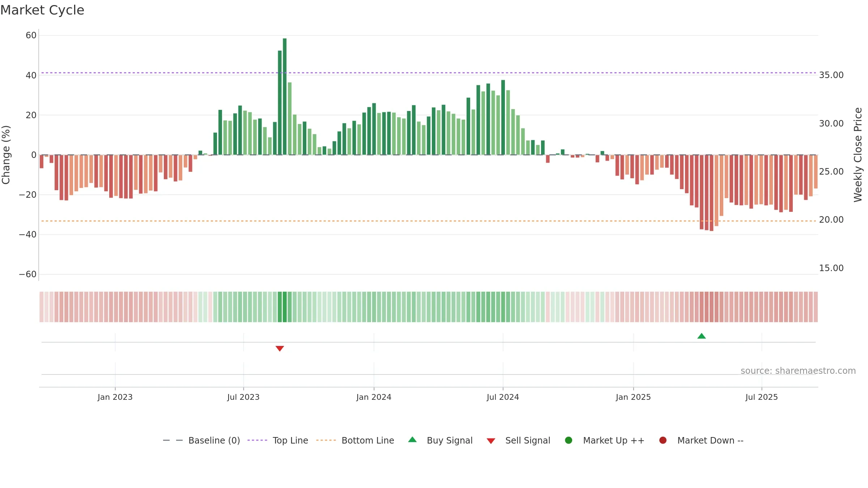Click the 30.00 price axis label
868x488 pixels.
[831, 124]
